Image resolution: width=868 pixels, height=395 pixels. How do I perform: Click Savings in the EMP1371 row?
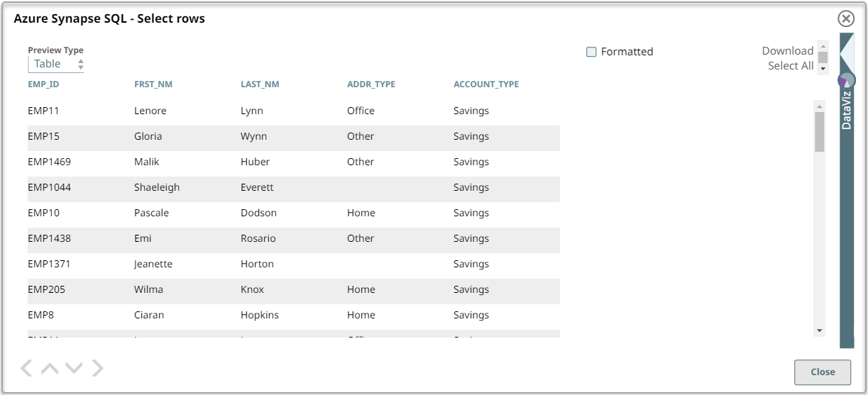pos(471,264)
